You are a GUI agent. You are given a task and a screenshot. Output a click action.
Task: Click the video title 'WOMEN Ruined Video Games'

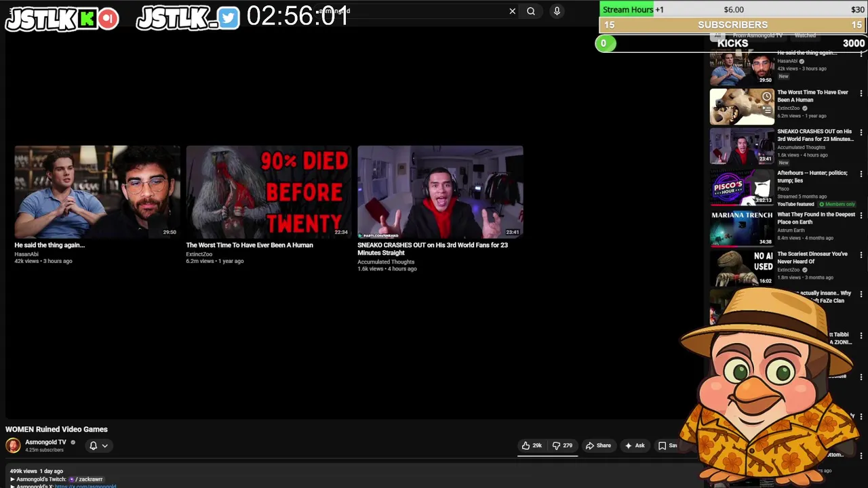coord(56,429)
